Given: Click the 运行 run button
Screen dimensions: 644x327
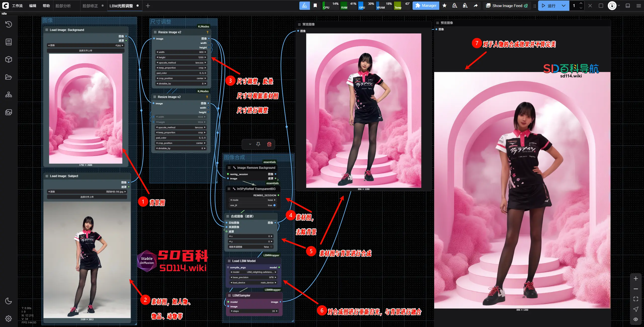Looking at the screenshot, I should pyautogui.click(x=549, y=6).
